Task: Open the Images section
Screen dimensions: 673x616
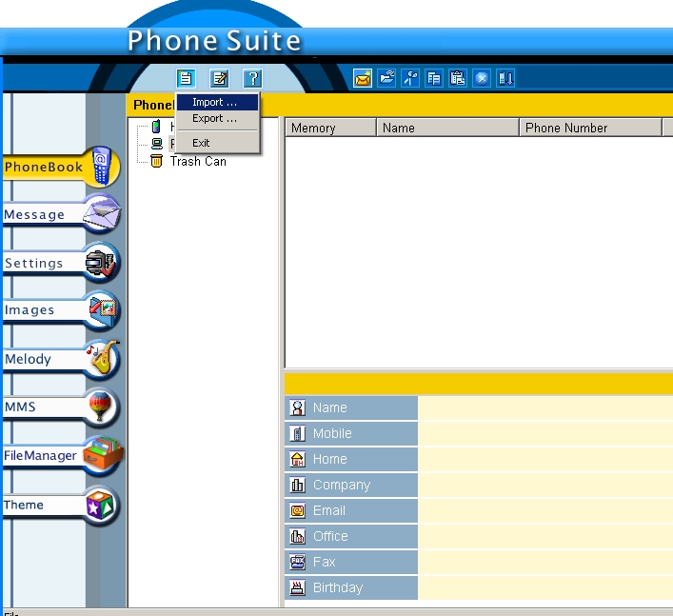Action: [60, 310]
